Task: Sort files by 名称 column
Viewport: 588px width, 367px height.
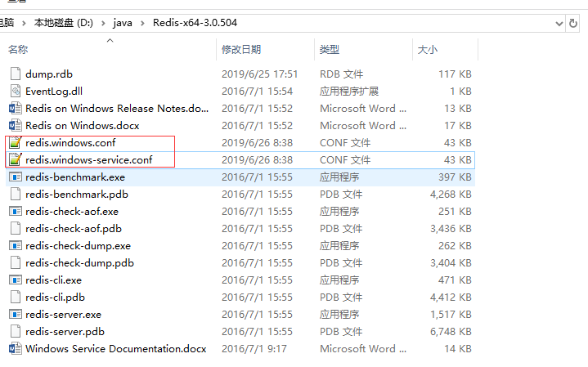Action: click(18, 50)
